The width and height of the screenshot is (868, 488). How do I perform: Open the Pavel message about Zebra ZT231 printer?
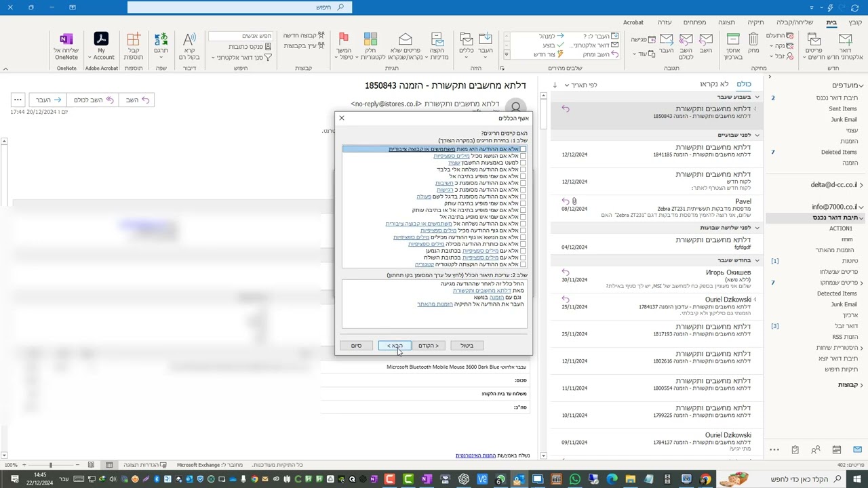[656, 208]
